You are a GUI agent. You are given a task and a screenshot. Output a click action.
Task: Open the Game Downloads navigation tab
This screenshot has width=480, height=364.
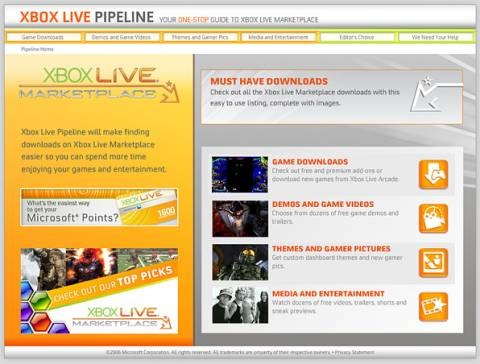(x=43, y=37)
